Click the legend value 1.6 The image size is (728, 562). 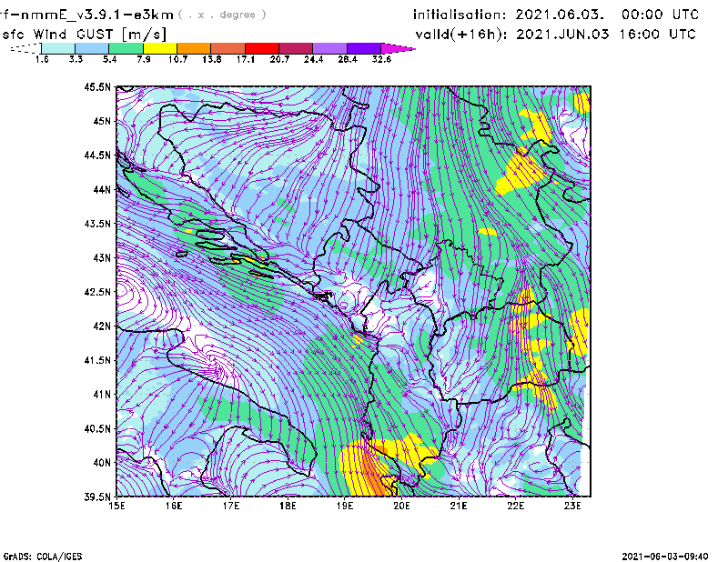(42, 59)
